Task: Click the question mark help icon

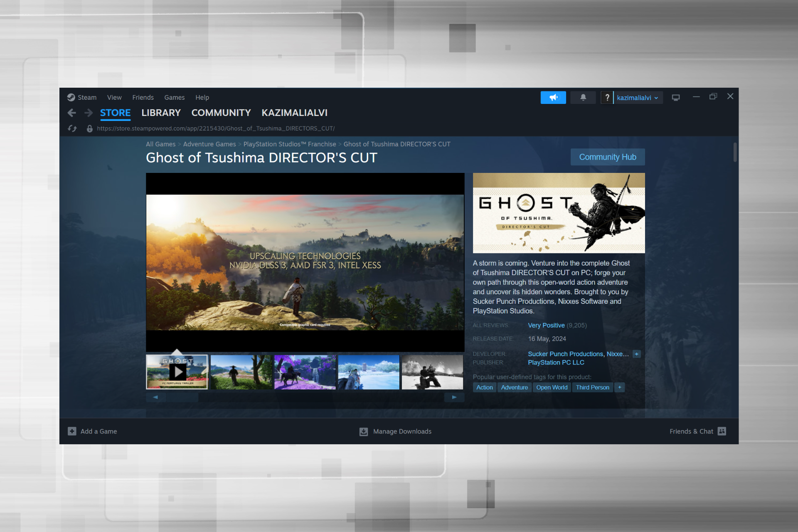Action: [607, 98]
